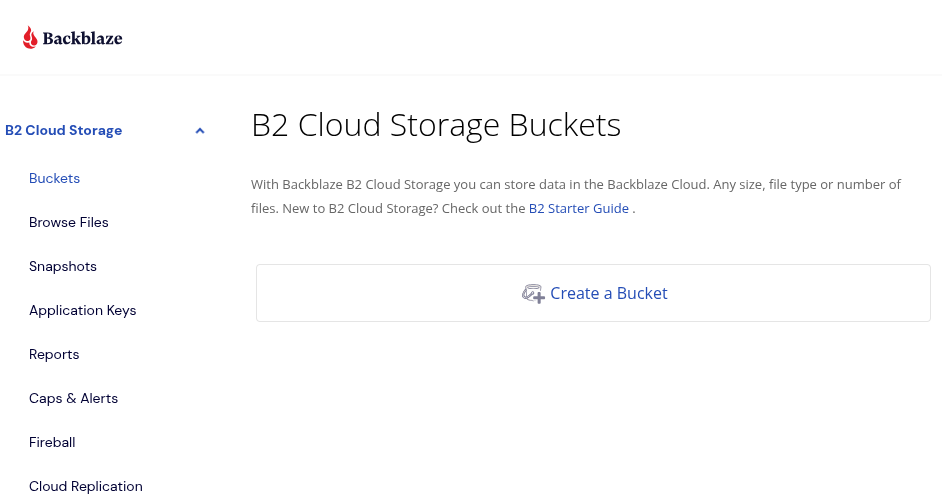The height and width of the screenshot is (503, 942).
Task: Click the Backblaze wordmark in the header
Action: [82, 39]
